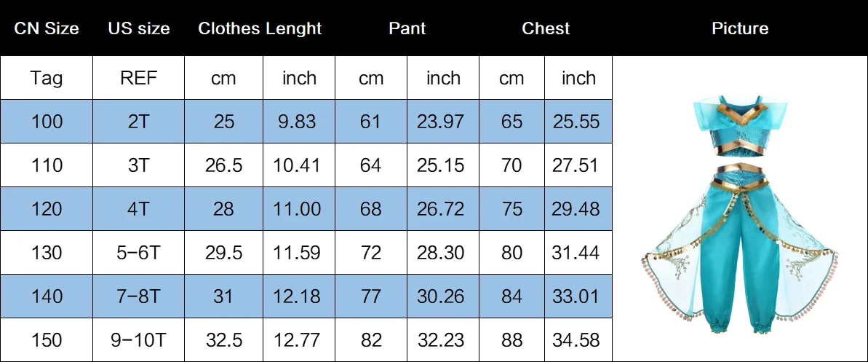Click the Pant column header
868x362 pixels.
[x=407, y=28]
